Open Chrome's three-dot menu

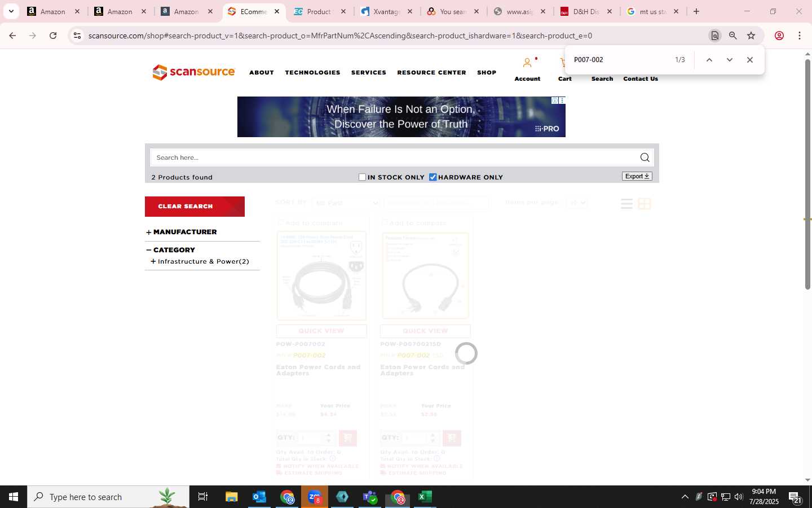pyautogui.click(x=800, y=36)
